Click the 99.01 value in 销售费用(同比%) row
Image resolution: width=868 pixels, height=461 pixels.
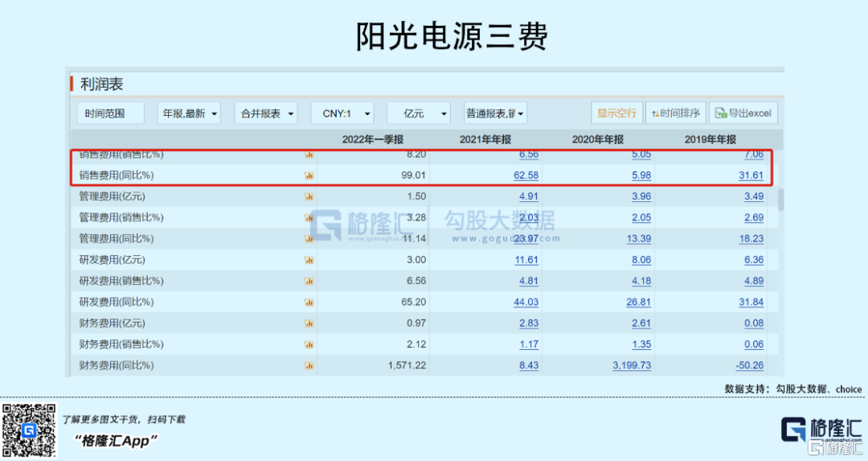(414, 175)
